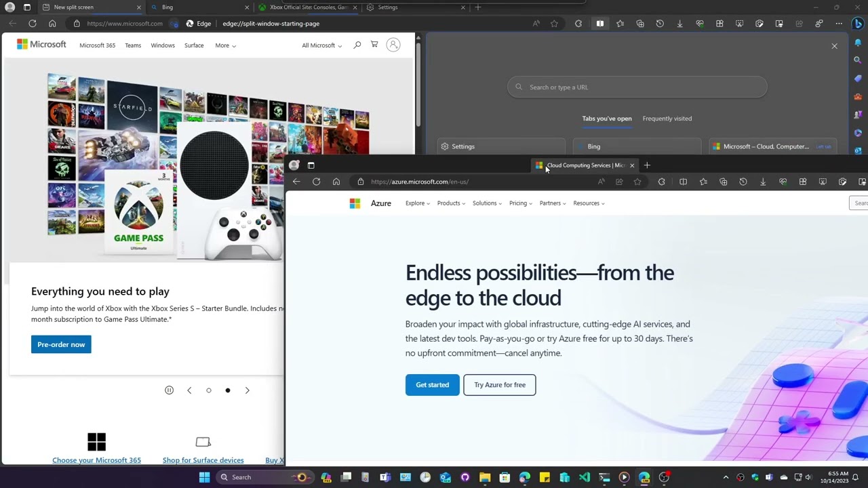
Task: Expand Azure Partners menu
Action: 553,203
